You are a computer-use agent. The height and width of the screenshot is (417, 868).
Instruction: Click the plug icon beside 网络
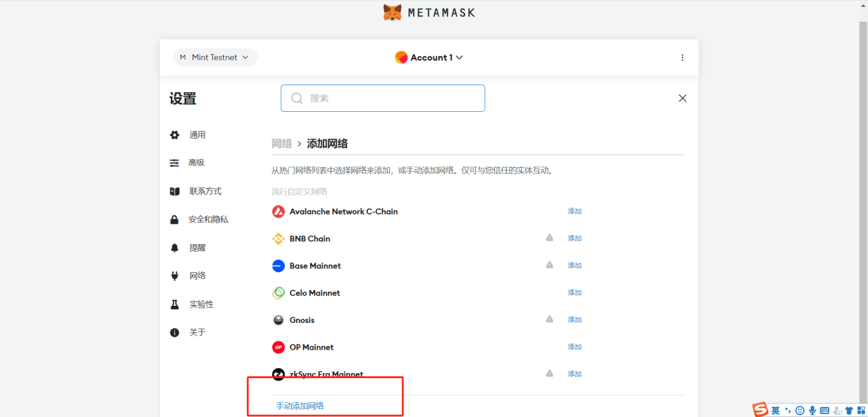pos(174,275)
